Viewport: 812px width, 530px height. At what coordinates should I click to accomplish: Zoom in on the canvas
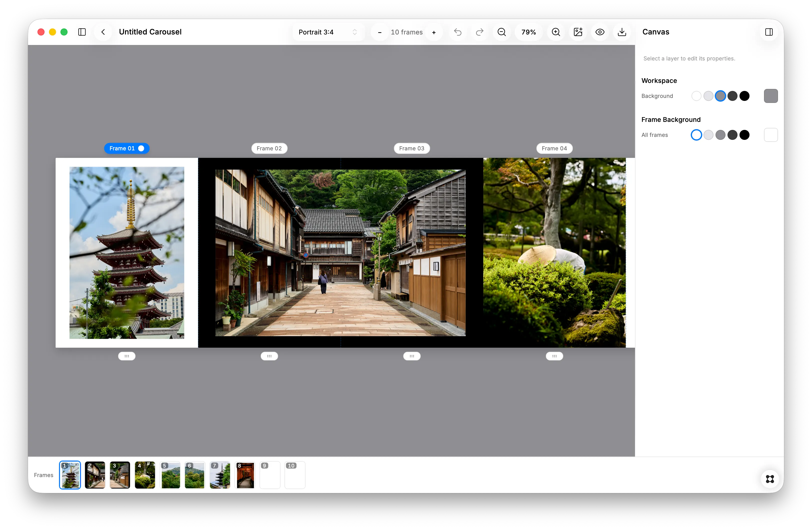pyautogui.click(x=556, y=32)
